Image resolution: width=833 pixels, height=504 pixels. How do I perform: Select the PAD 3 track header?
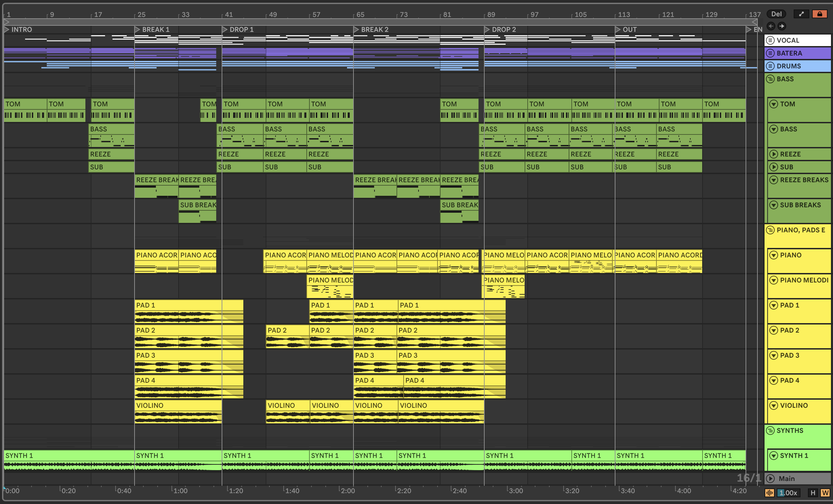790,355
